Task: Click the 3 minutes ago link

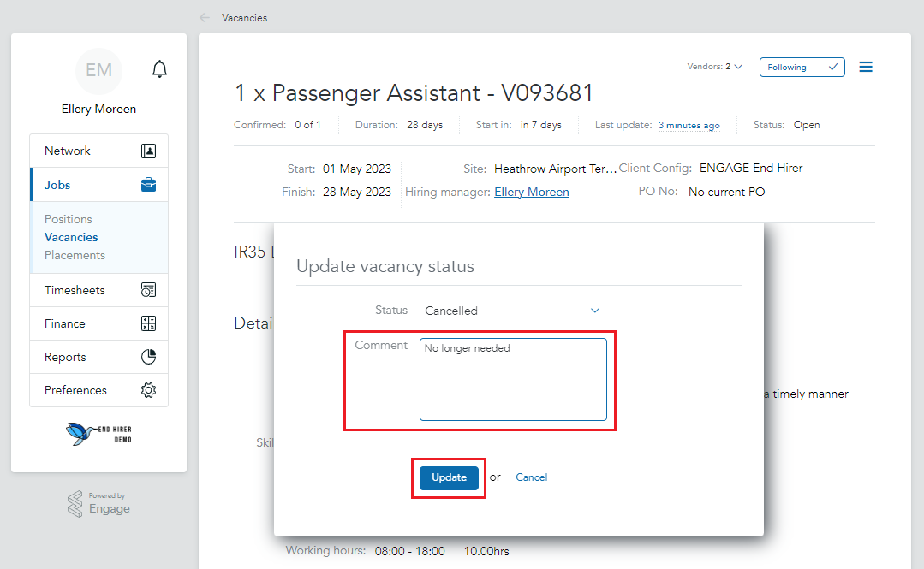Action: coord(689,125)
